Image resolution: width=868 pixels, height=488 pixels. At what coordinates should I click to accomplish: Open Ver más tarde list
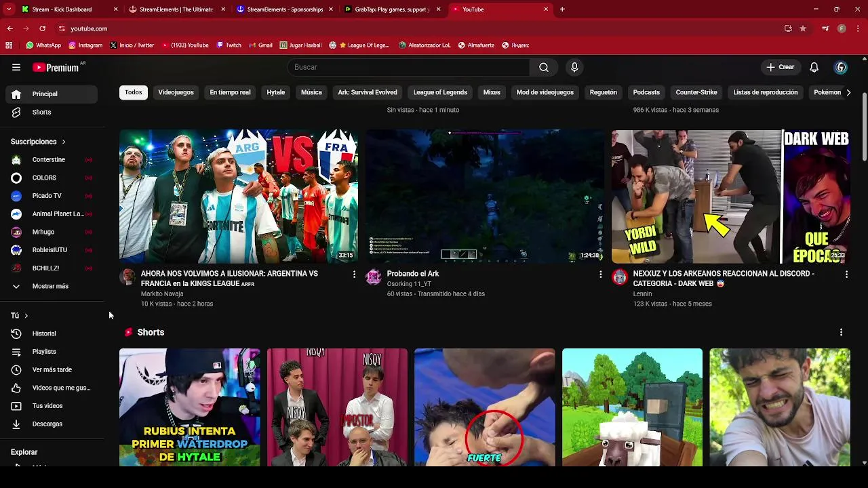click(52, 369)
